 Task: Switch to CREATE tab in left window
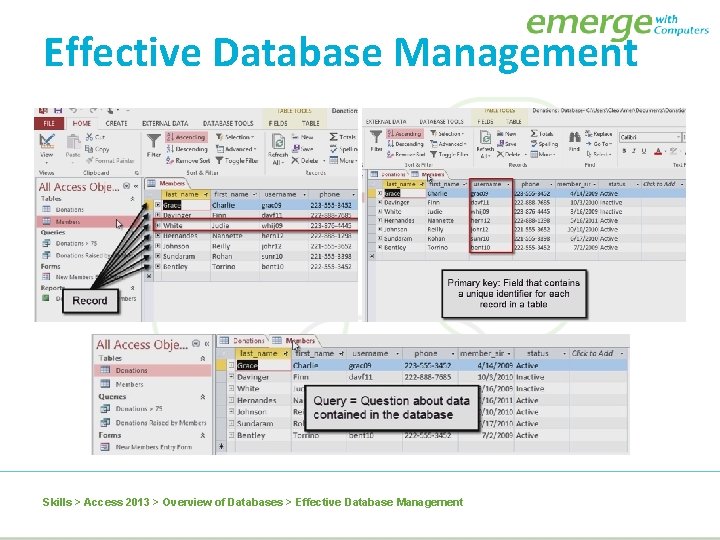click(x=116, y=124)
